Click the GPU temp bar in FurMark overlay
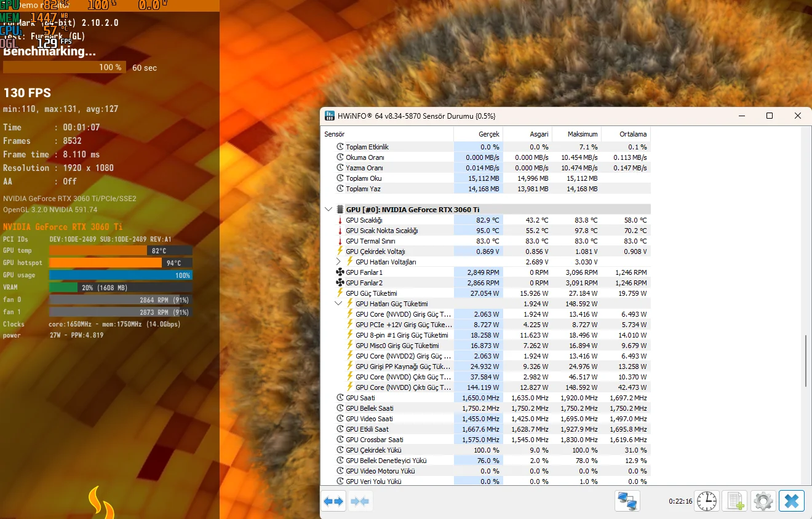 coord(121,250)
